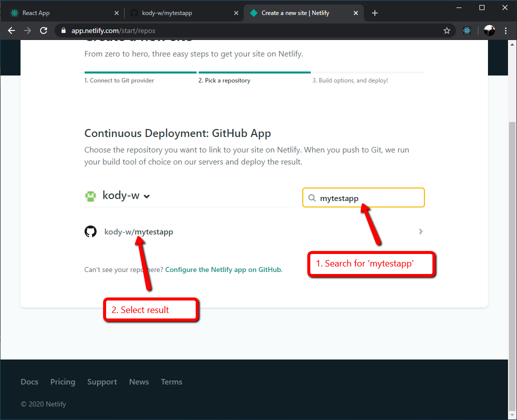The image size is (517, 420).
Task: Click the browser forward arrow
Action: (x=28, y=30)
